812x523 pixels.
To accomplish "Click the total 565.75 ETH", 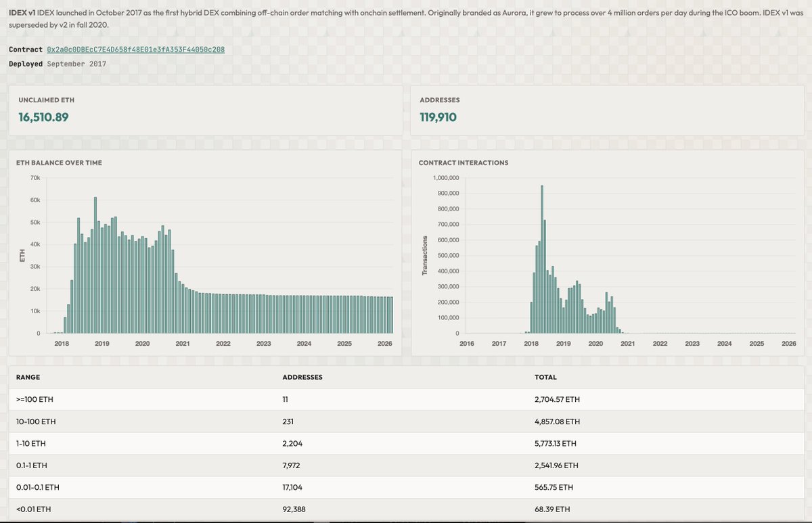I will pos(554,487).
